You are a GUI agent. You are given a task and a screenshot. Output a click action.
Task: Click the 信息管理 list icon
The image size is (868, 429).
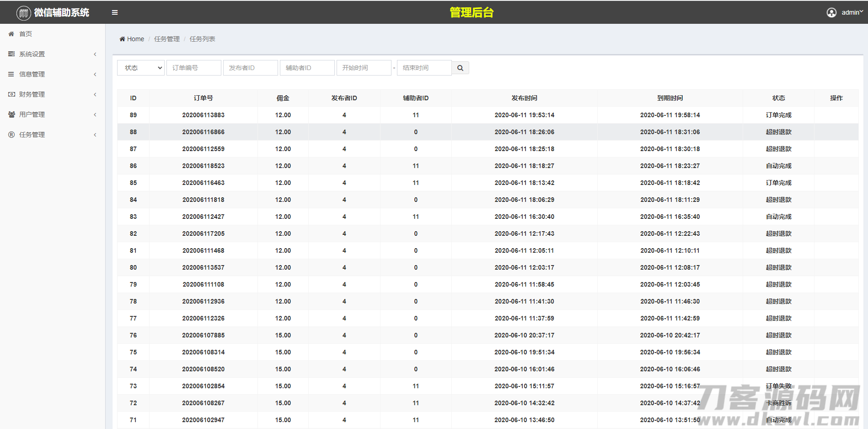11,74
